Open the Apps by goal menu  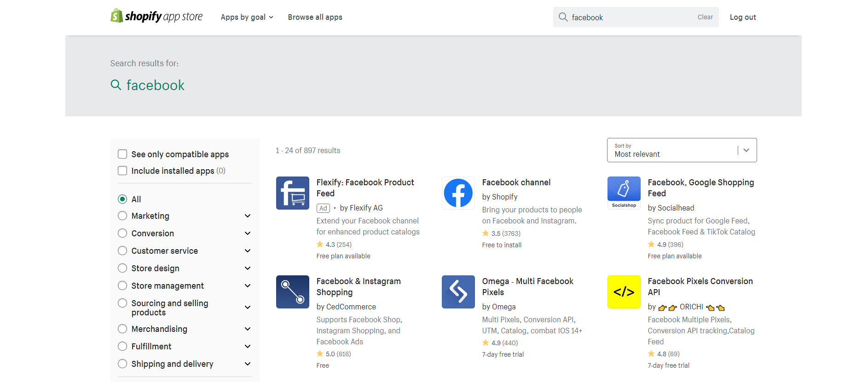(x=247, y=17)
